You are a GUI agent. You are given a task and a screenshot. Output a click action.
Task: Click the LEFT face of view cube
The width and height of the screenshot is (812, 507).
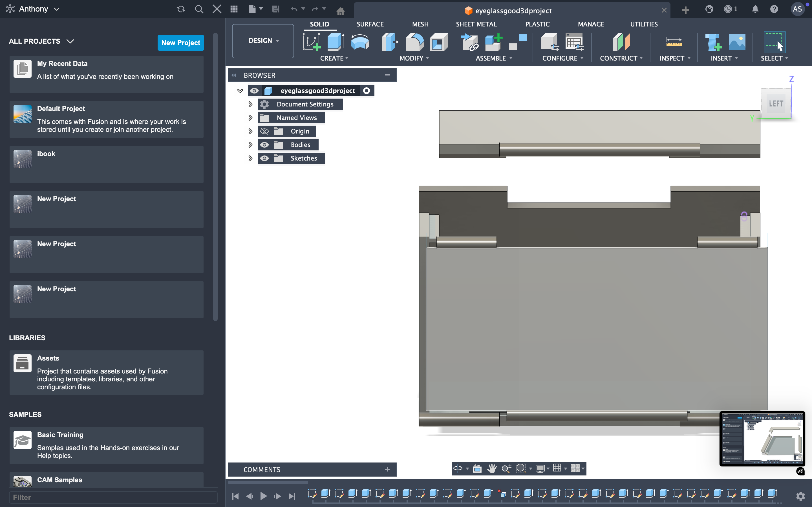(x=776, y=104)
